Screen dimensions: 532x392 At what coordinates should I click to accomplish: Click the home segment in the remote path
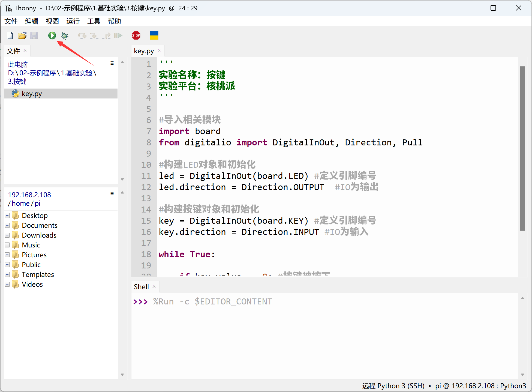pyautogui.click(x=21, y=203)
